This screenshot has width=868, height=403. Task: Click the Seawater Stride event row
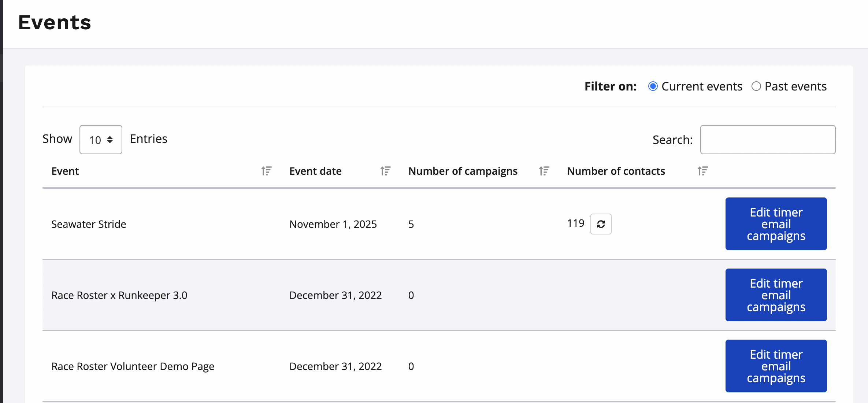pyautogui.click(x=89, y=224)
